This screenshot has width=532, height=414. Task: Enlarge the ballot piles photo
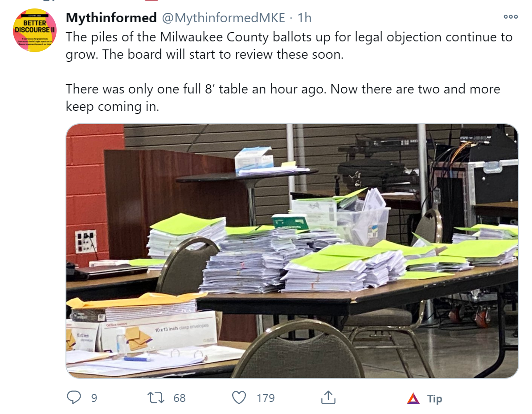pyautogui.click(x=292, y=251)
